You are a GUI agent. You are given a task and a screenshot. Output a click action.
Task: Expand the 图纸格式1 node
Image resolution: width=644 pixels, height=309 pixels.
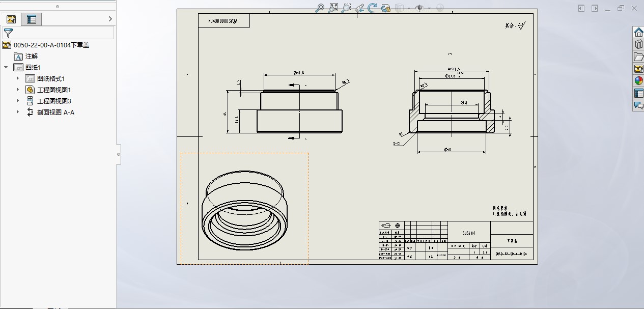point(18,78)
